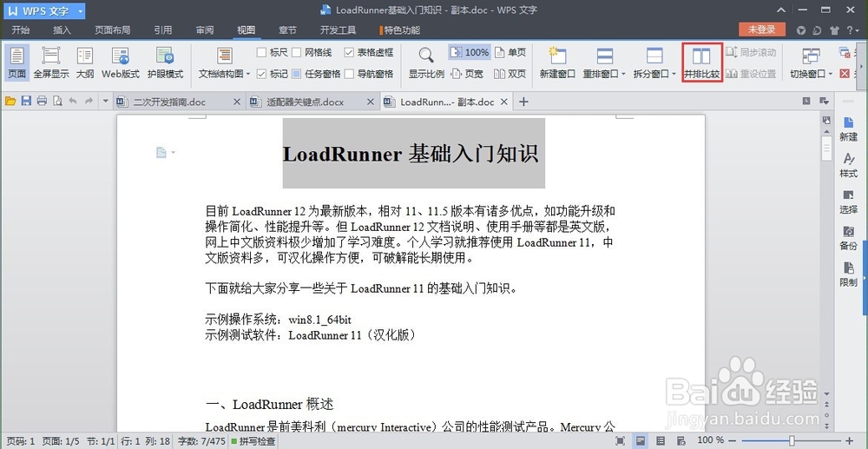This screenshot has width=868, height=449.
Task: Select status bar web layout icon
Action: click(x=680, y=440)
